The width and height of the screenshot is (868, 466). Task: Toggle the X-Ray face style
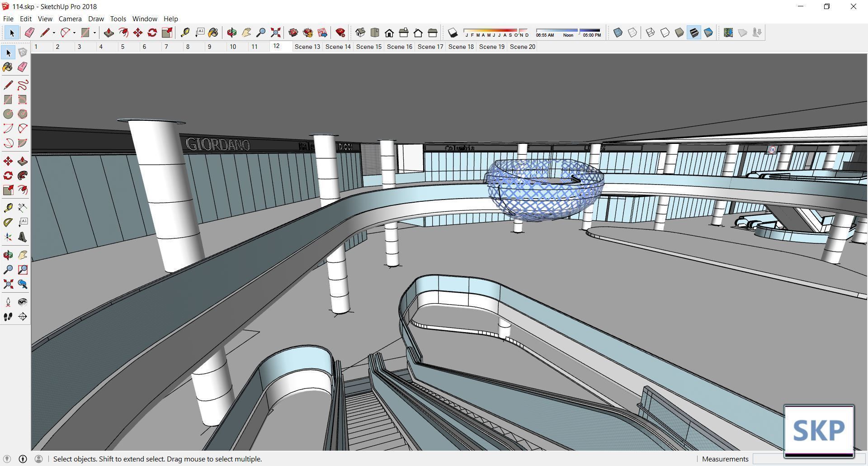coord(618,33)
